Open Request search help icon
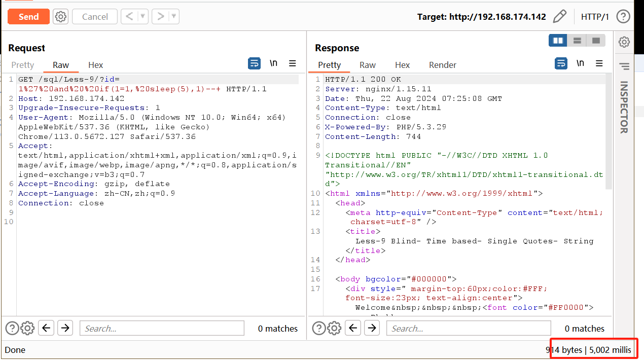The height and width of the screenshot is (360, 644). 11,328
